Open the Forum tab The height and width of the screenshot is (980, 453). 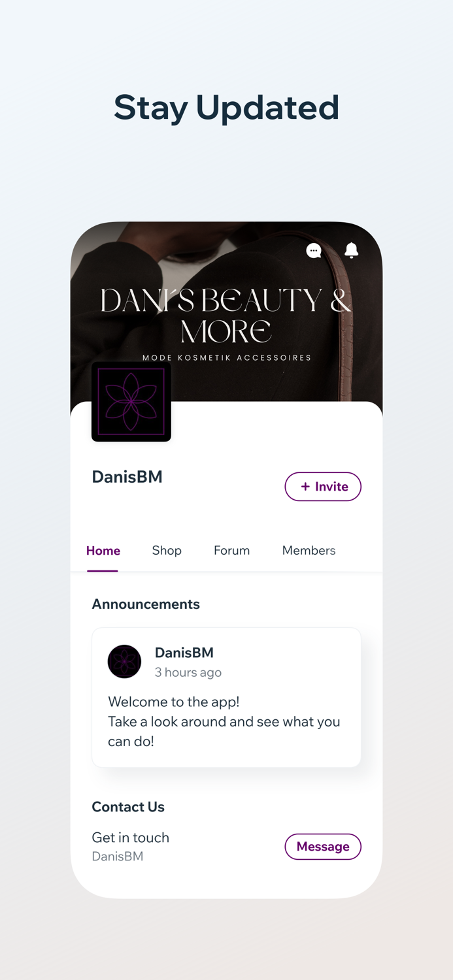tap(231, 551)
